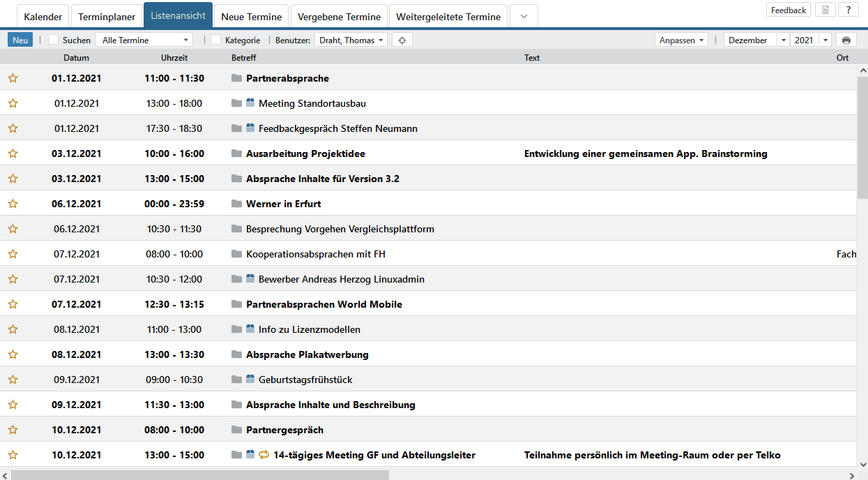Star the Geburtstagsfrühstück appointment
Image resolution: width=868 pixels, height=480 pixels.
pos(13,380)
